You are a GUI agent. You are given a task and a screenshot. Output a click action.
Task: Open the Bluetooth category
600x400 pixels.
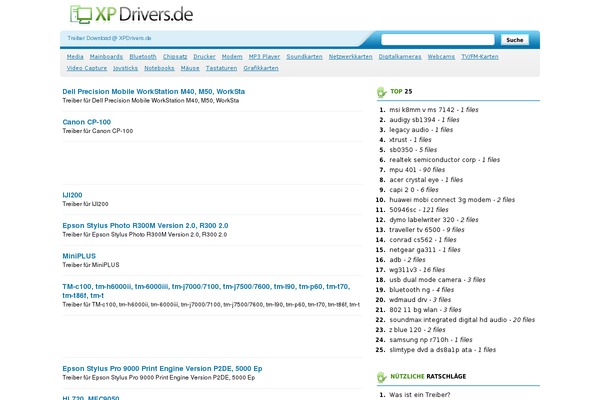pyautogui.click(x=143, y=57)
